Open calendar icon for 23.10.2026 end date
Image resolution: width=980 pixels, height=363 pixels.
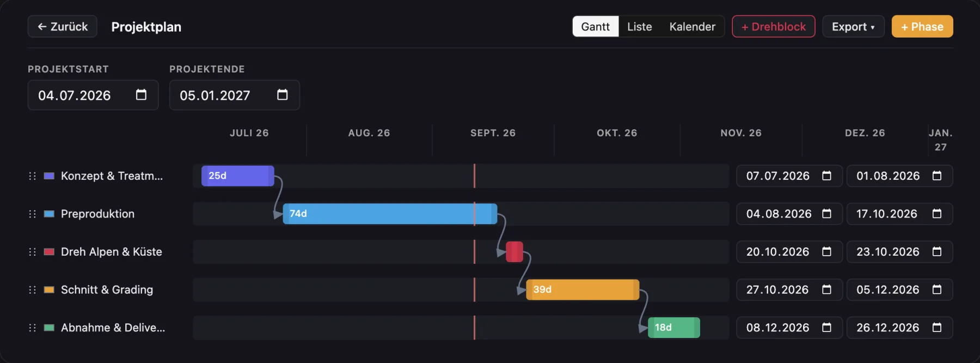coord(936,251)
